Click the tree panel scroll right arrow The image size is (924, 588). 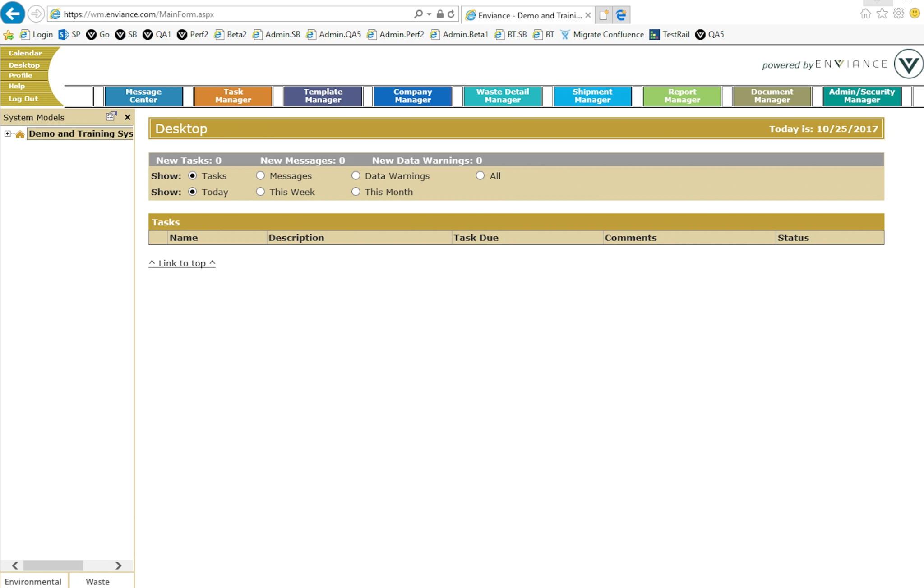click(x=118, y=565)
